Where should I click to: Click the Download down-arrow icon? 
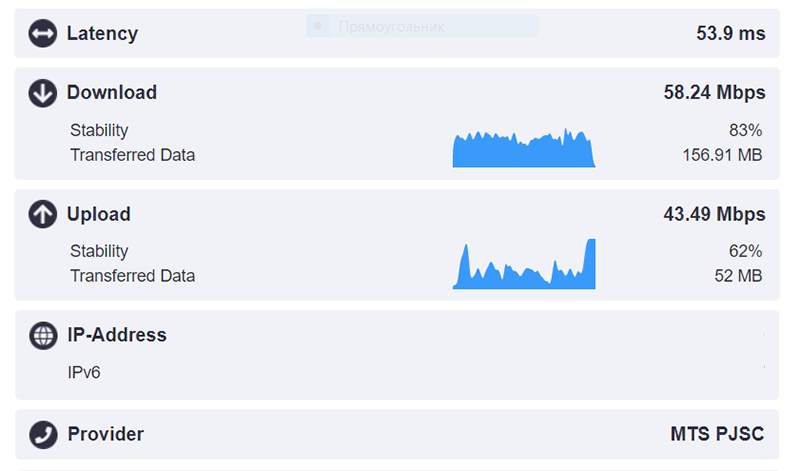coord(43,93)
